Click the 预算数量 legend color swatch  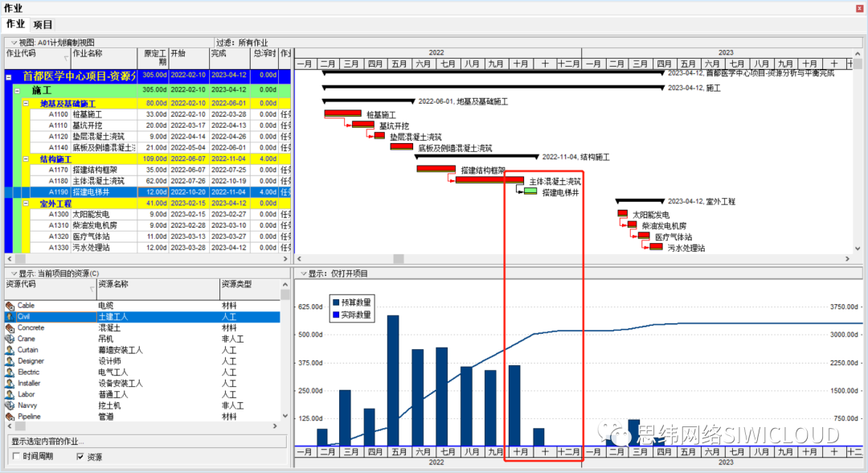336,302
